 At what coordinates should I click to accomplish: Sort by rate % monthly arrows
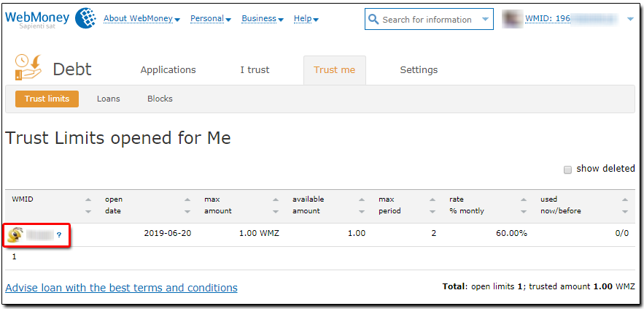(x=523, y=205)
